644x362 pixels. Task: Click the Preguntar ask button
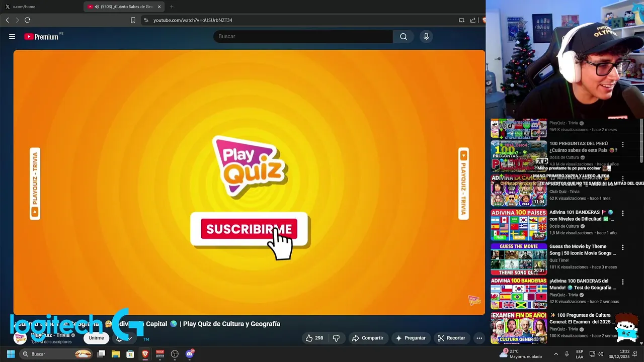pyautogui.click(x=411, y=338)
